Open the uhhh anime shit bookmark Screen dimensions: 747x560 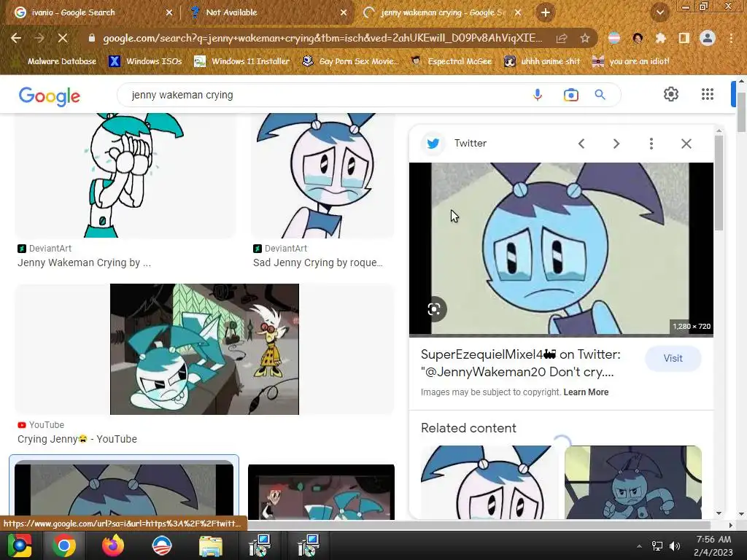(542, 61)
